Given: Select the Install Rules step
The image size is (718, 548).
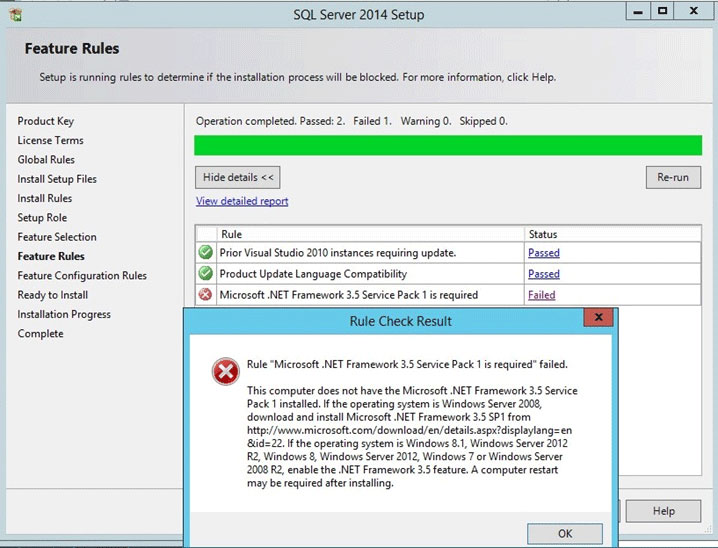Looking at the screenshot, I should coord(45,198).
